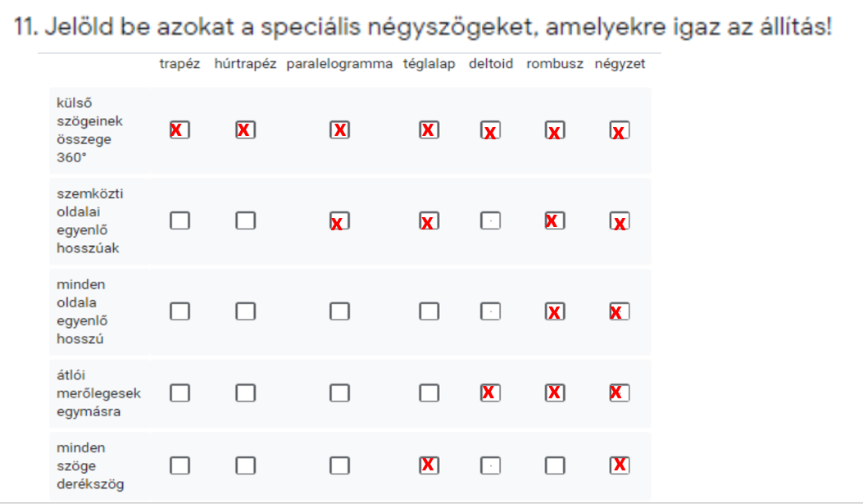Image resolution: width=863 pixels, height=504 pixels.
Task: Check húrtrapéz for 'szemközti oldalai egyenlő hosszúak'
Action: tap(245, 220)
